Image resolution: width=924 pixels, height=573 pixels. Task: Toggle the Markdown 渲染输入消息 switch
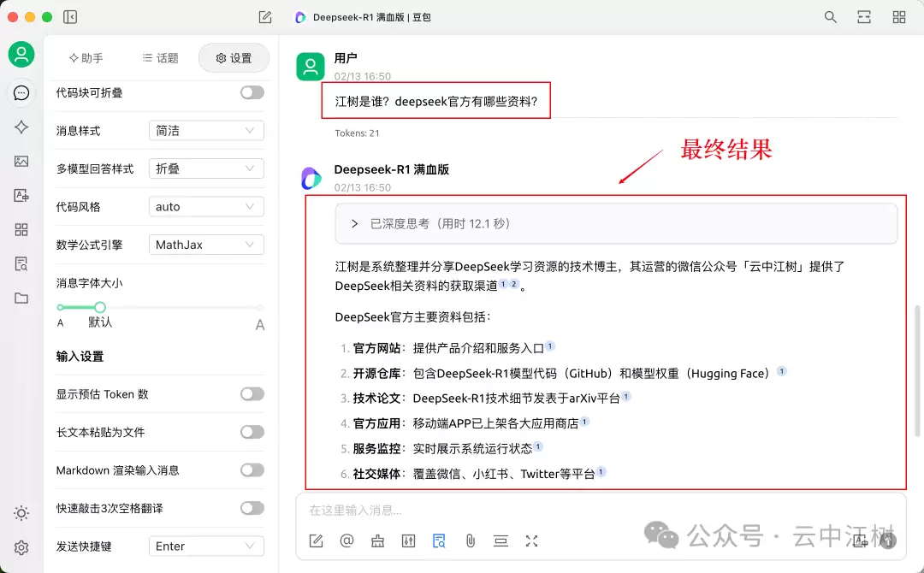pos(252,470)
